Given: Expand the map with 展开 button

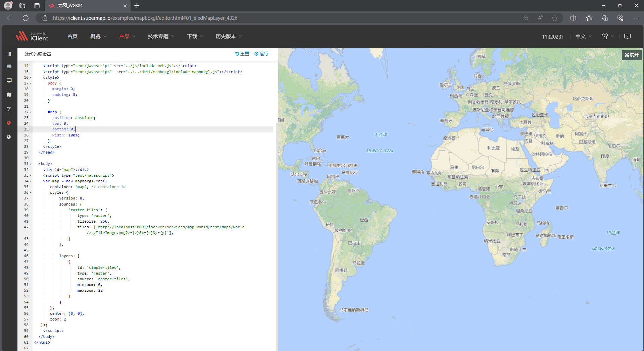Looking at the screenshot, I should click(x=632, y=55).
